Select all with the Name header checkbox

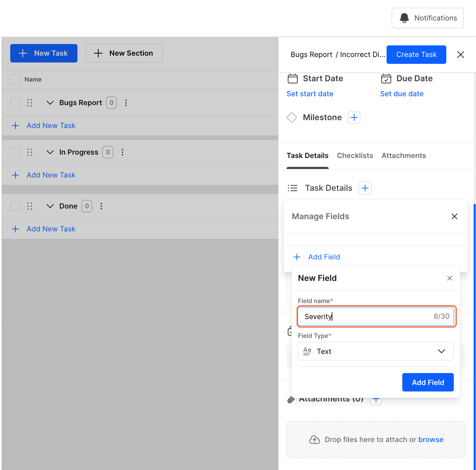(x=15, y=80)
